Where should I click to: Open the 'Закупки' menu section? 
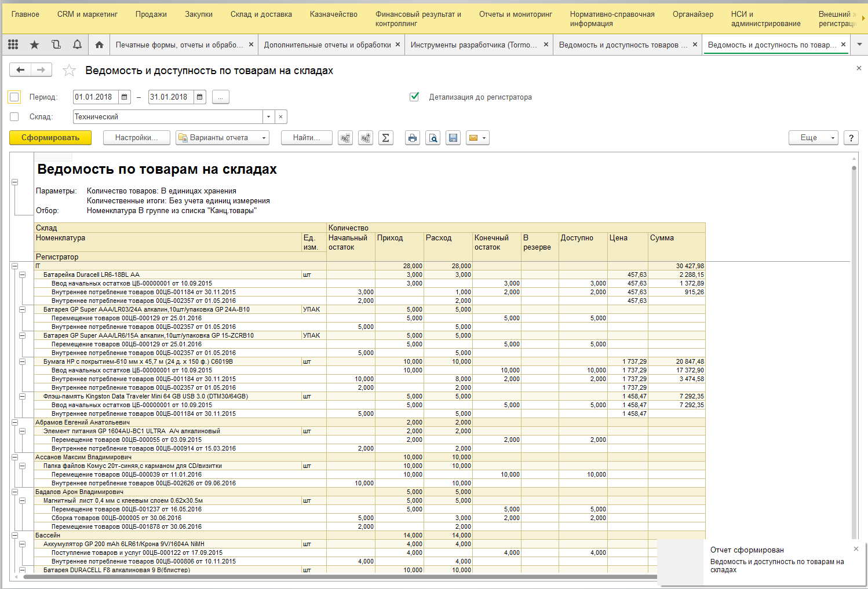[x=199, y=14]
